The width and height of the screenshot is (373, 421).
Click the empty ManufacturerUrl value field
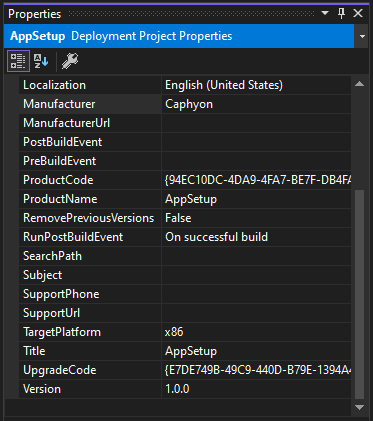256,123
